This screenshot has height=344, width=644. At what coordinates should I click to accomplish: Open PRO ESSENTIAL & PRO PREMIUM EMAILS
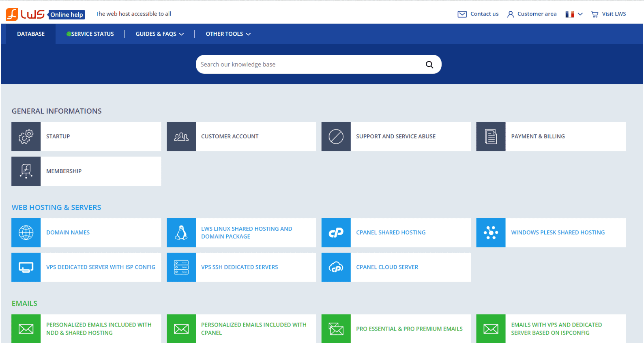[409, 329]
